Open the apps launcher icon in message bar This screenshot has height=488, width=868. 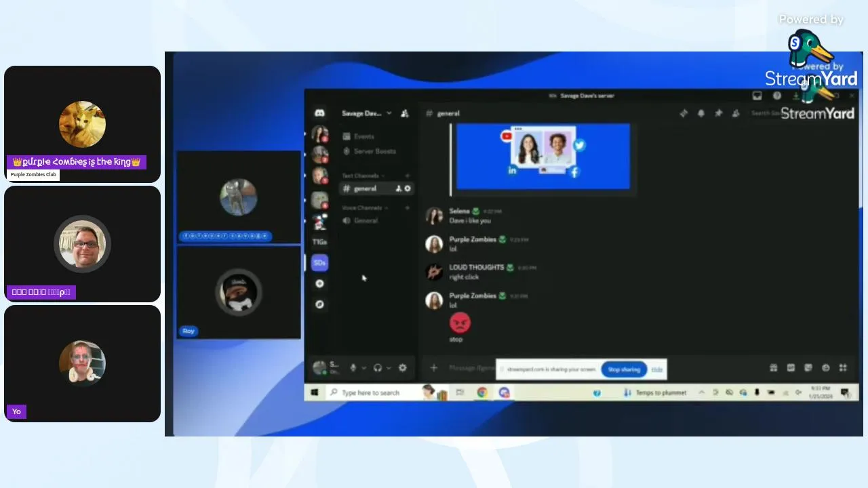(843, 367)
